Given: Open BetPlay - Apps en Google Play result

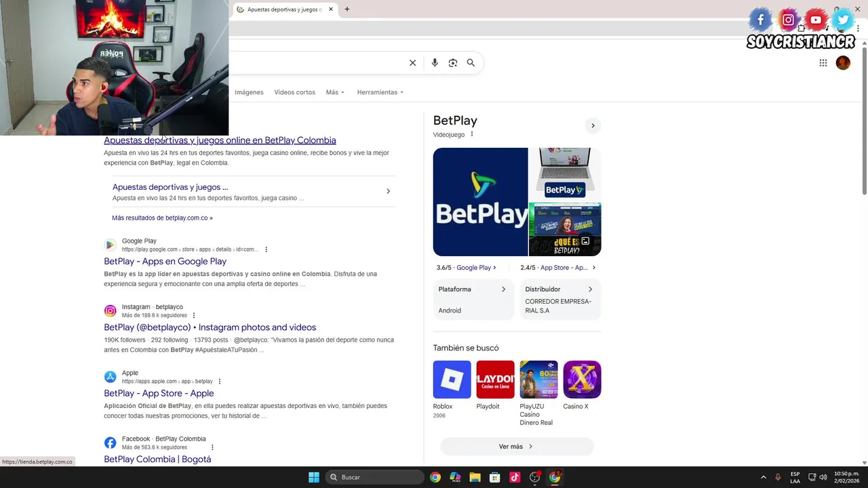Looking at the screenshot, I should (x=165, y=262).
